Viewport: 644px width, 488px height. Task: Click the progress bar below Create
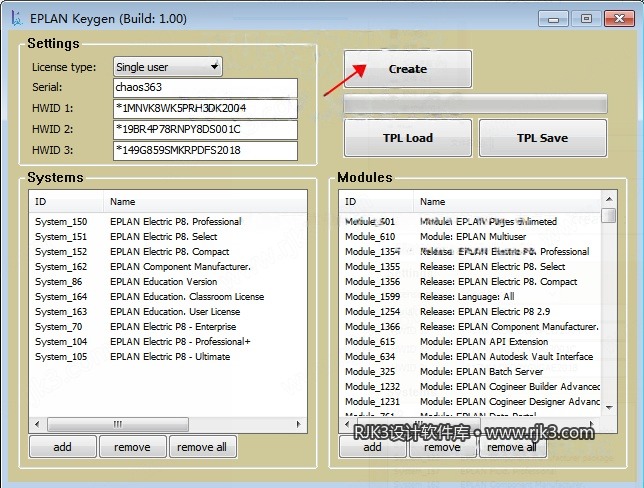point(475,104)
